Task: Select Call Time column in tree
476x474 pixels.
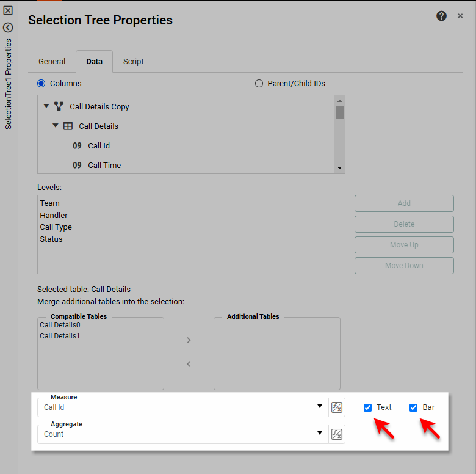Action: (x=104, y=166)
